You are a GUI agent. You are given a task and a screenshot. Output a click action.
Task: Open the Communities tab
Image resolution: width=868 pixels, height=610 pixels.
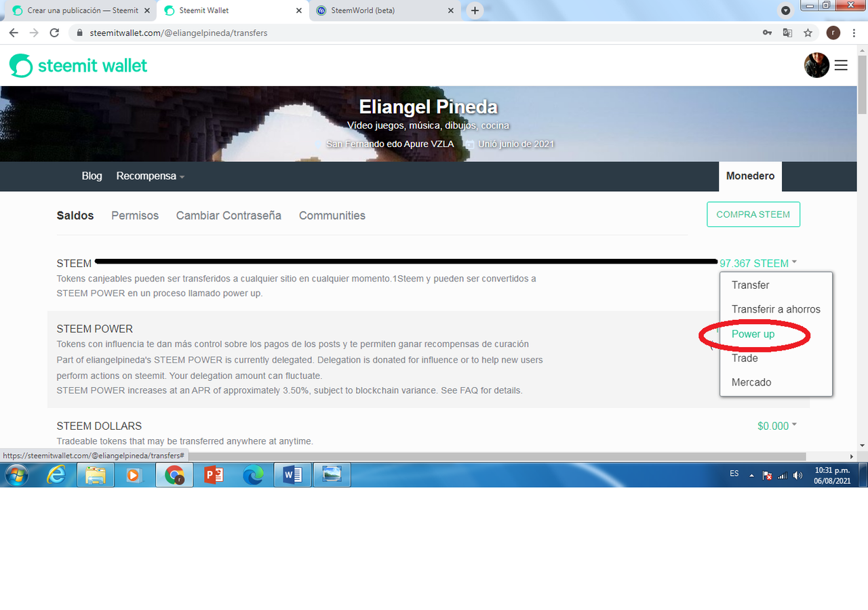[x=332, y=216]
